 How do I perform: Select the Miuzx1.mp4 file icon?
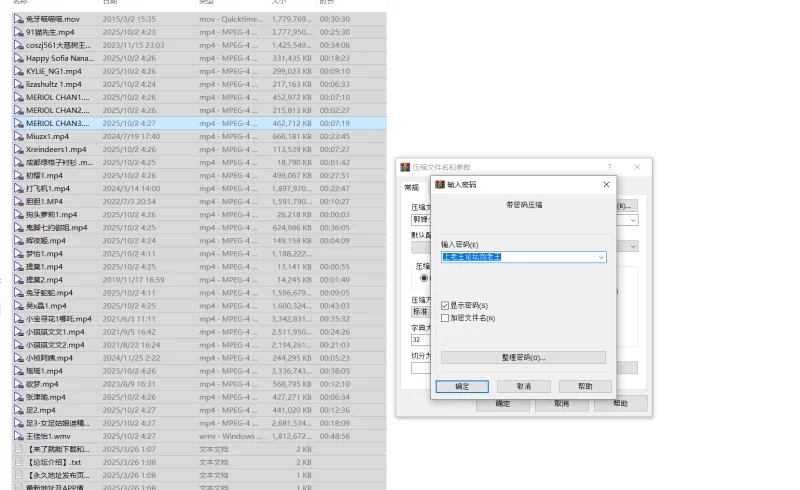[18, 136]
